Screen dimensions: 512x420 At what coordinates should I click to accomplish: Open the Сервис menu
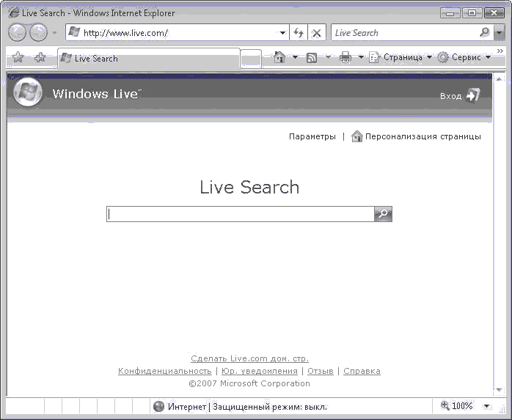coord(464,57)
